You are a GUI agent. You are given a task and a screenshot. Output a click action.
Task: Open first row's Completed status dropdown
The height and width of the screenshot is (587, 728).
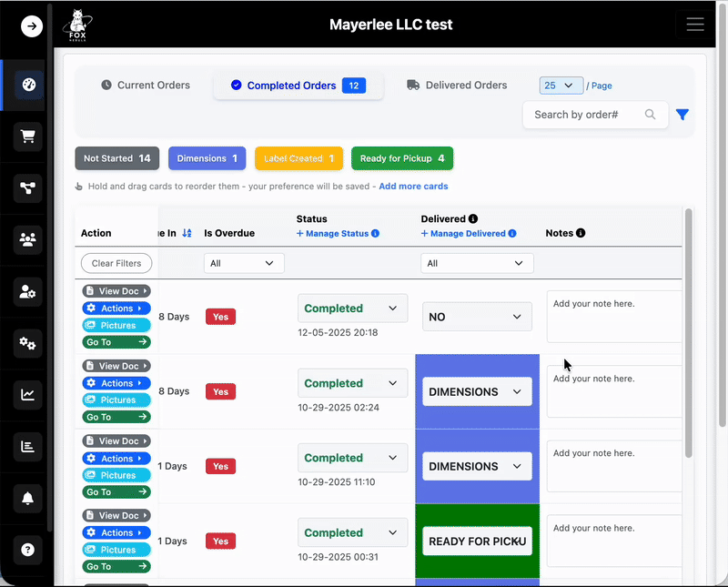(x=352, y=309)
